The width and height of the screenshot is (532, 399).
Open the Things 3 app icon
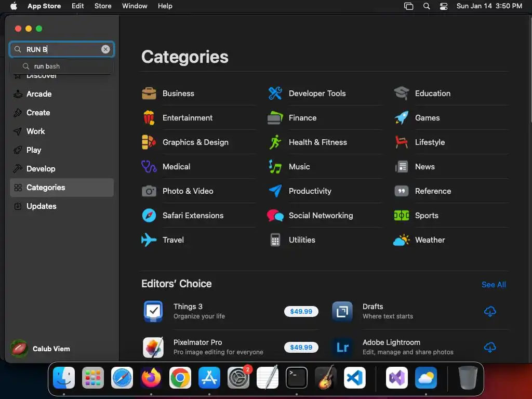point(153,311)
